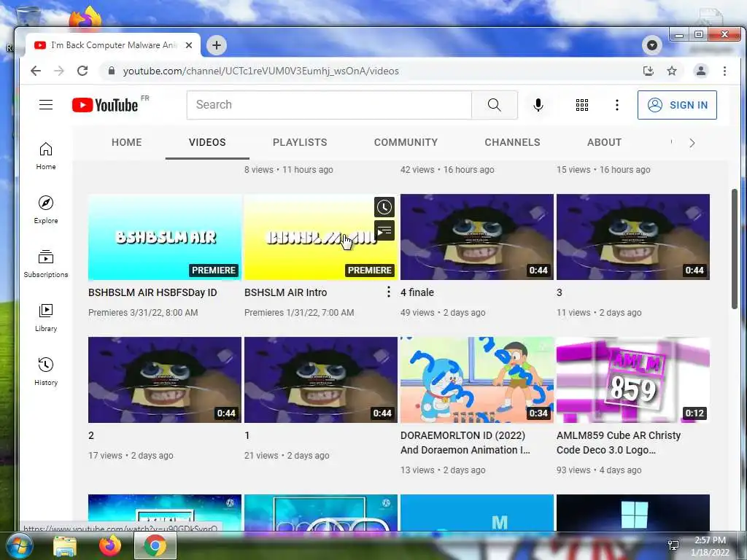The image size is (747, 560).
Task: Switch to the PLAYLISTS tab
Action: [x=300, y=142]
